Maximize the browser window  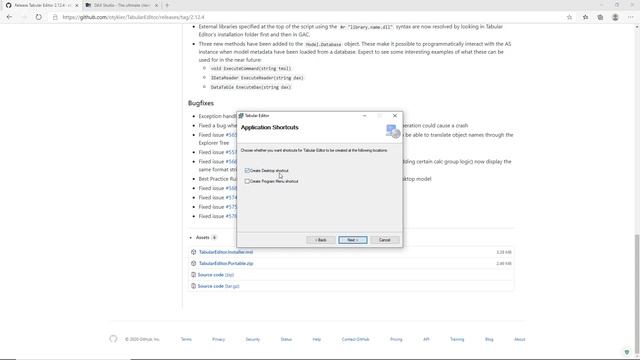[x=617, y=5]
